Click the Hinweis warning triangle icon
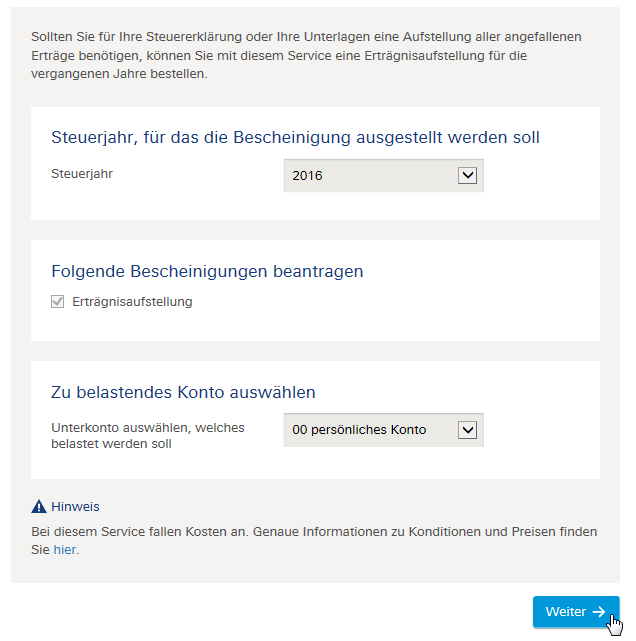This screenshot has height=641, width=636. [x=39, y=506]
